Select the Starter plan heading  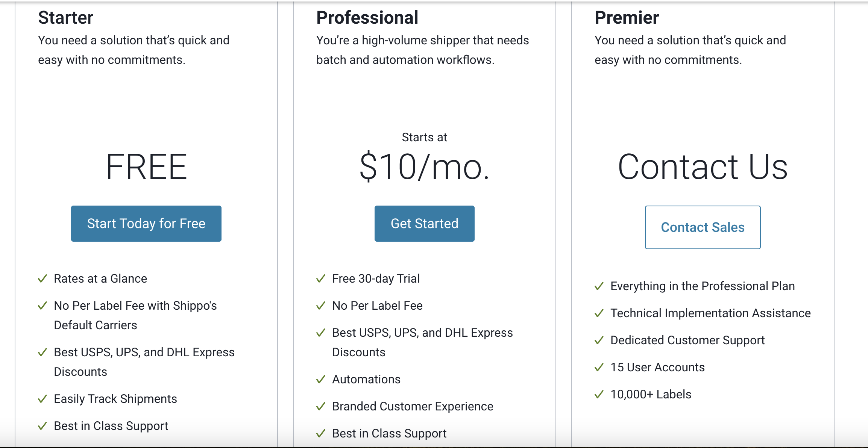(x=66, y=17)
